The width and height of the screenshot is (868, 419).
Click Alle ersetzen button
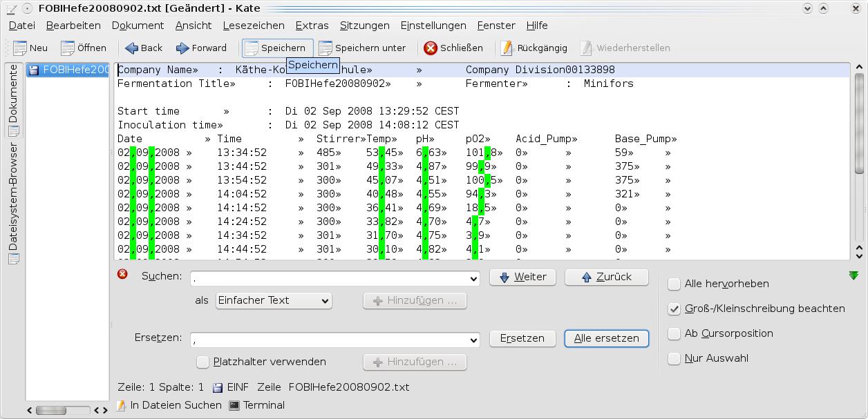606,338
